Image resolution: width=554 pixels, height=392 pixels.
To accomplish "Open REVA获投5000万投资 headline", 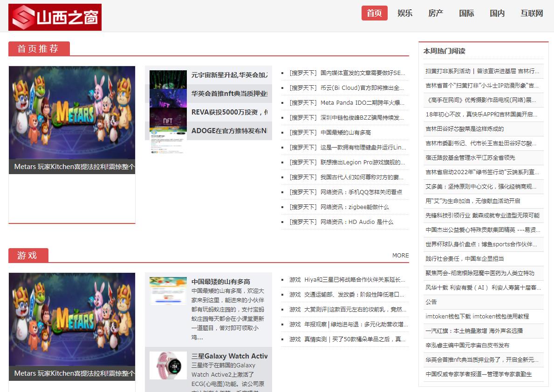I will [230, 112].
